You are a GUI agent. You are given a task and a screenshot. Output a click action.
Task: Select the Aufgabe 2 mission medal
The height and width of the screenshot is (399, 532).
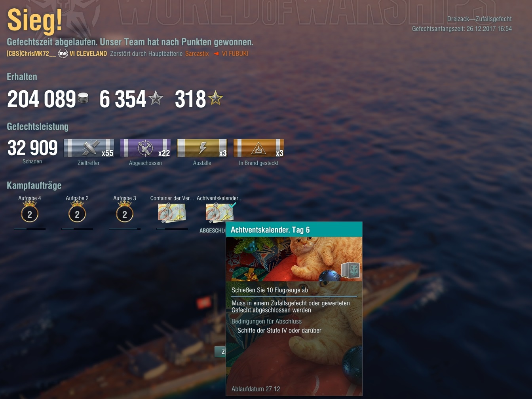77,212
